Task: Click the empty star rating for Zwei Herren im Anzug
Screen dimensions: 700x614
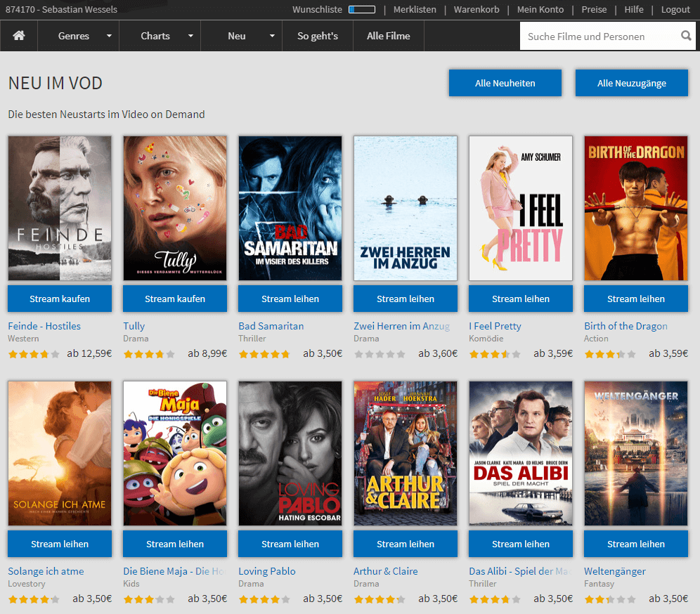Action: coord(380,354)
